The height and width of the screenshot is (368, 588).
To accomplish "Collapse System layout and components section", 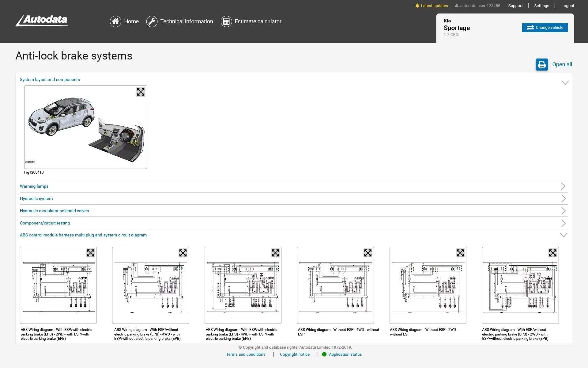I will [x=565, y=83].
